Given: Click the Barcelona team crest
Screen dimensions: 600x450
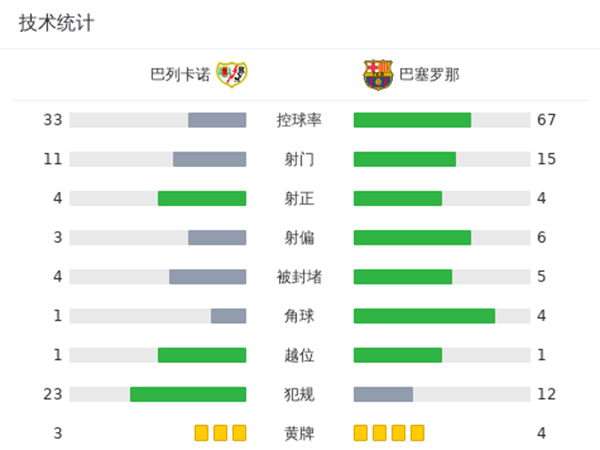Looking at the screenshot, I should pyautogui.click(x=378, y=75).
